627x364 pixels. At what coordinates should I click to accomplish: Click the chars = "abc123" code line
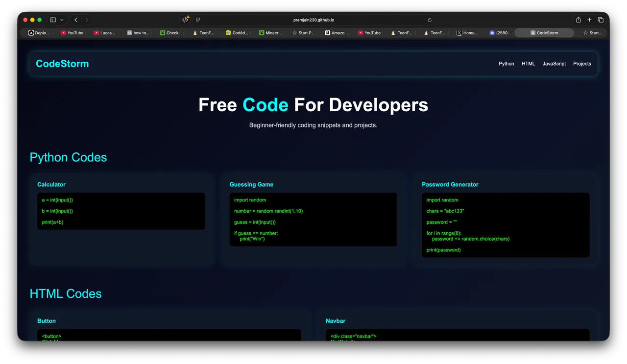[x=445, y=211]
